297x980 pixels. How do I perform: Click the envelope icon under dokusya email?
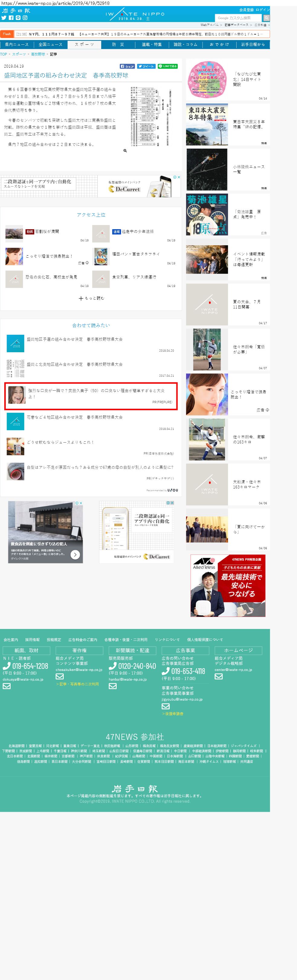(x=6, y=686)
